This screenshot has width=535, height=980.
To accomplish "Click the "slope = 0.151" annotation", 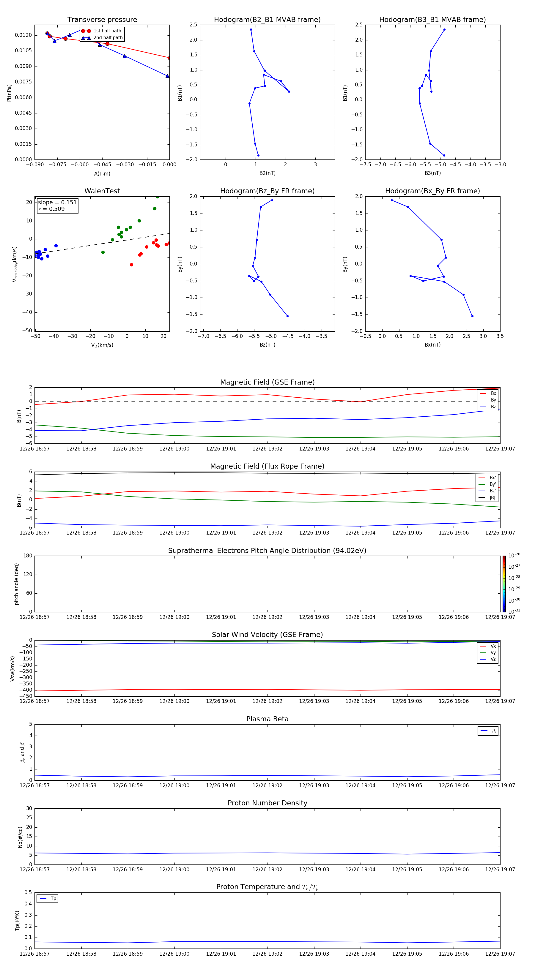I will point(57,203).
